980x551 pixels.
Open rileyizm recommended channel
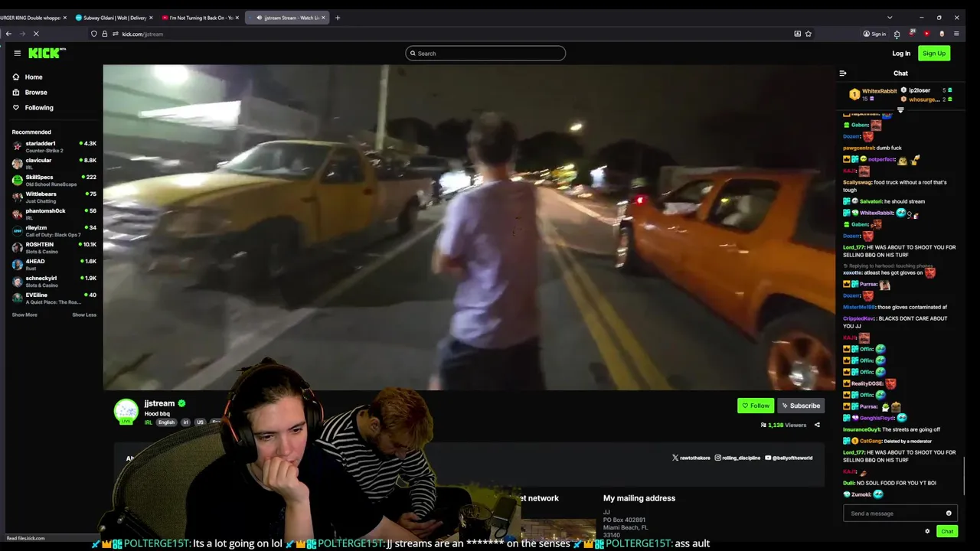(54, 230)
